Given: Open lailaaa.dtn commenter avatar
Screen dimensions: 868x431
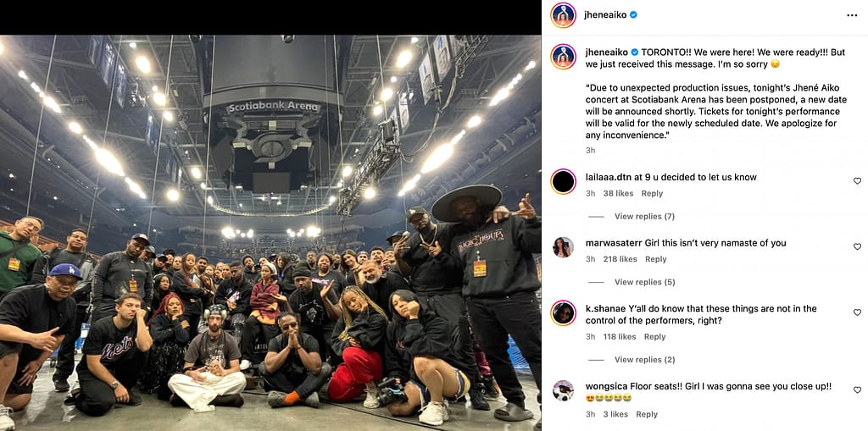Looking at the screenshot, I should (563, 181).
